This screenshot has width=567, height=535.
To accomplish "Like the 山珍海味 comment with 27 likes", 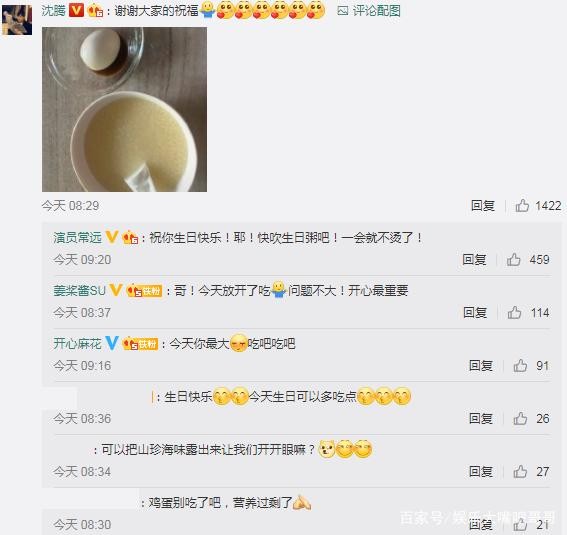I will click(520, 471).
